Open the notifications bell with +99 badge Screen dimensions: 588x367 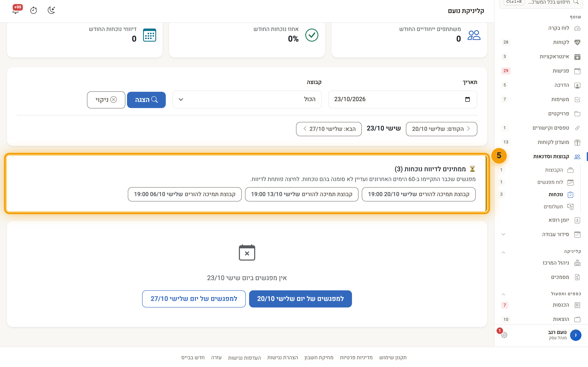click(x=16, y=10)
